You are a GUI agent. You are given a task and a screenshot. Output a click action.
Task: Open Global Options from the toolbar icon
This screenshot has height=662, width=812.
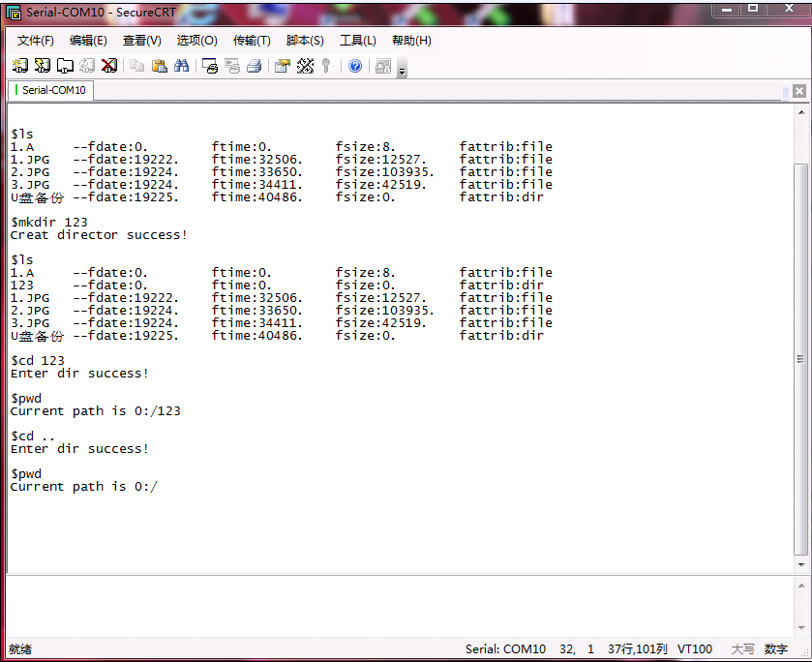click(x=305, y=66)
